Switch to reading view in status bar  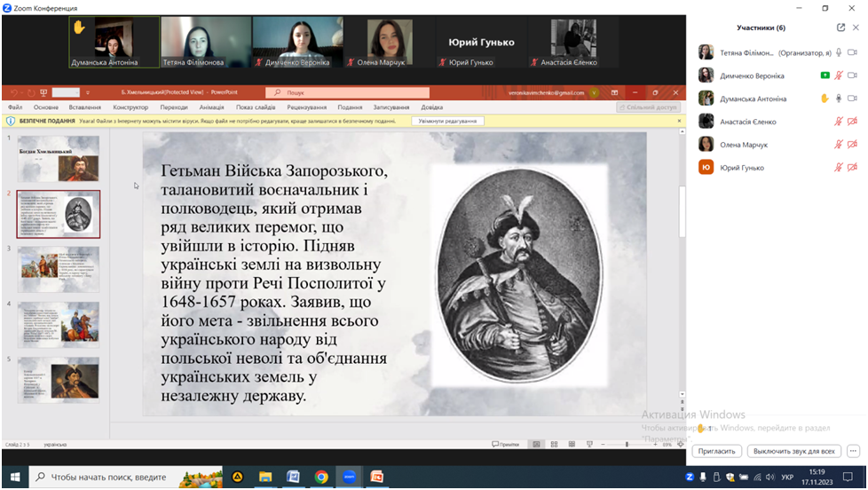click(571, 444)
